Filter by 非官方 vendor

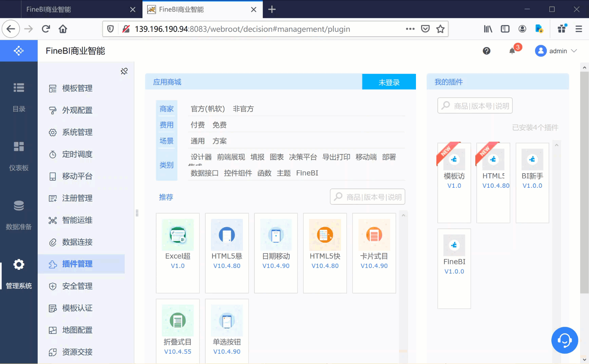coord(243,109)
